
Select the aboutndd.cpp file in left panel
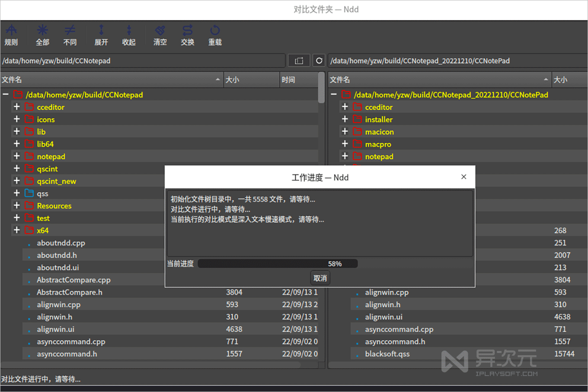click(x=61, y=243)
